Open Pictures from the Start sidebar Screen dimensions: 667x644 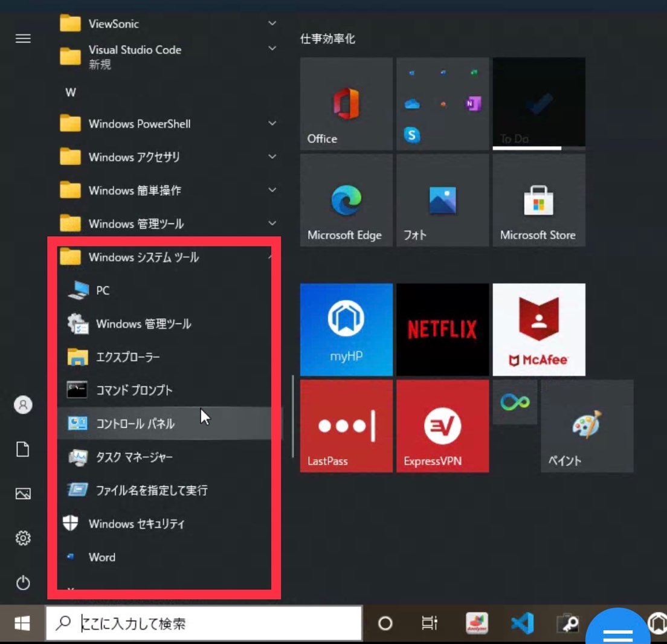point(23,494)
